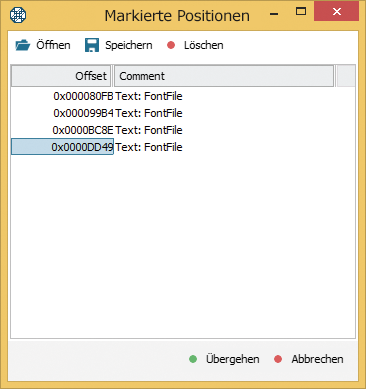Sort the list by Offset column header
The height and width of the screenshot is (389, 366).
(x=61, y=76)
